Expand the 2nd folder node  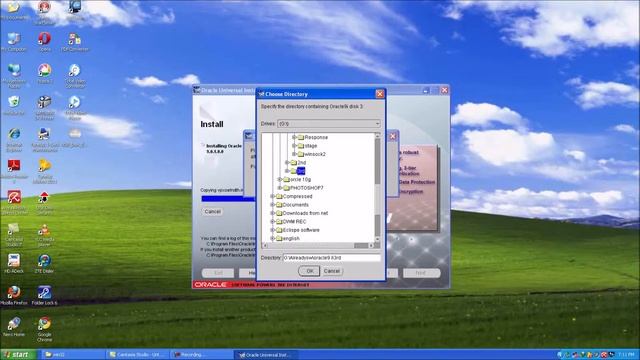click(x=287, y=162)
